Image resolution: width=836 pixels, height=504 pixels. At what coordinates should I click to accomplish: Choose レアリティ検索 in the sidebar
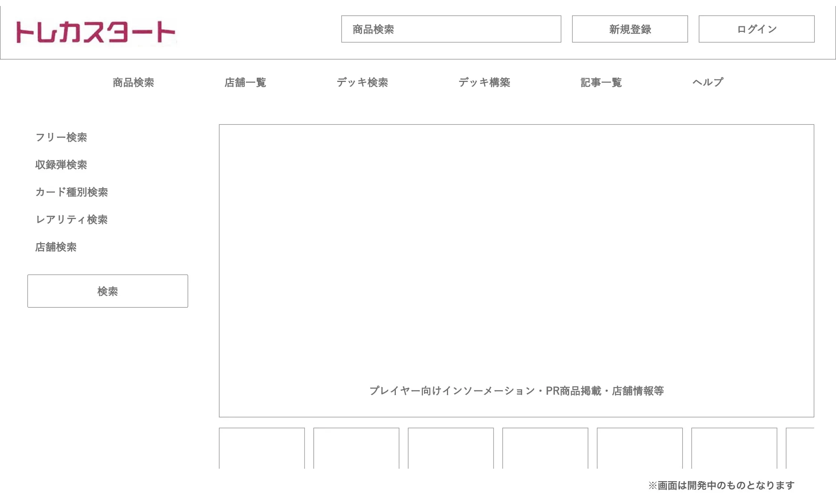(x=71, y=219)
